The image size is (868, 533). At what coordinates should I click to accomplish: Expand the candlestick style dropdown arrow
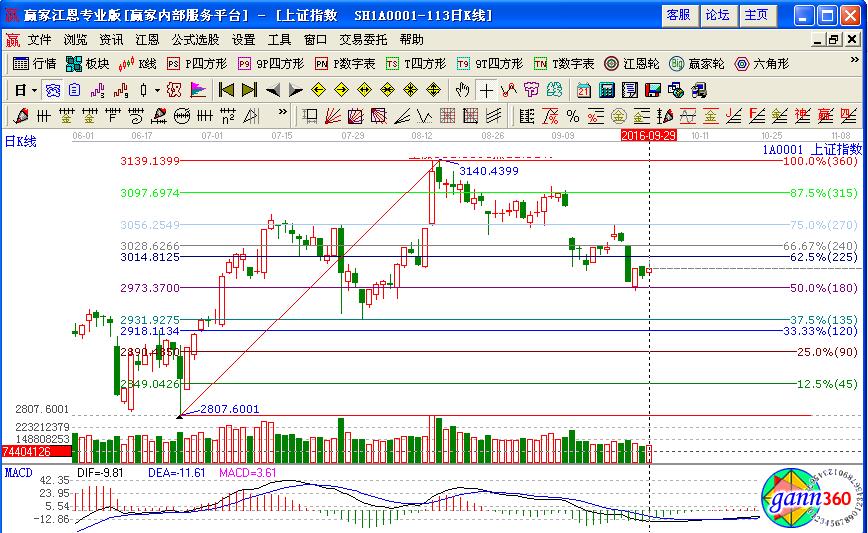(x=156, y=90)
